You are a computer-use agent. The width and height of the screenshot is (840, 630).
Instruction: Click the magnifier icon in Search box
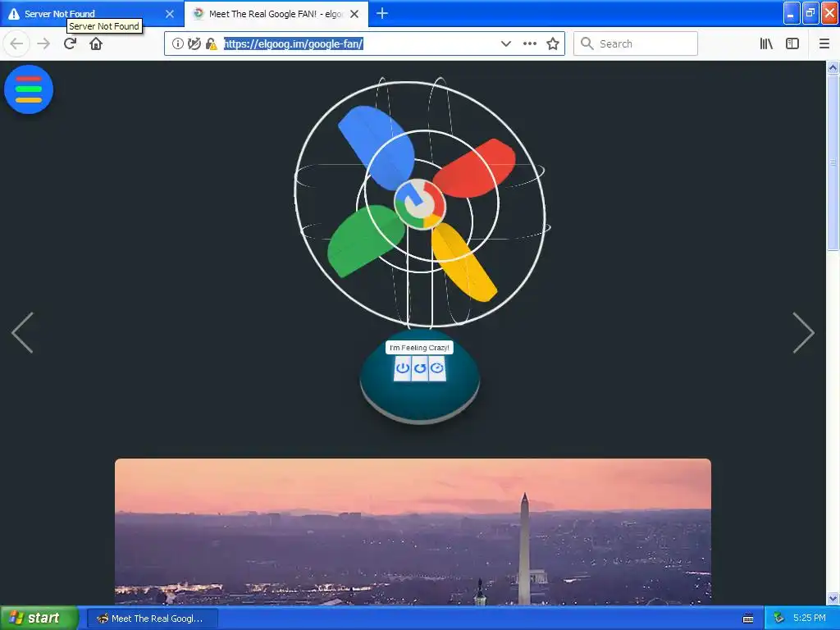pyautogui.click(x=587, y=44)
